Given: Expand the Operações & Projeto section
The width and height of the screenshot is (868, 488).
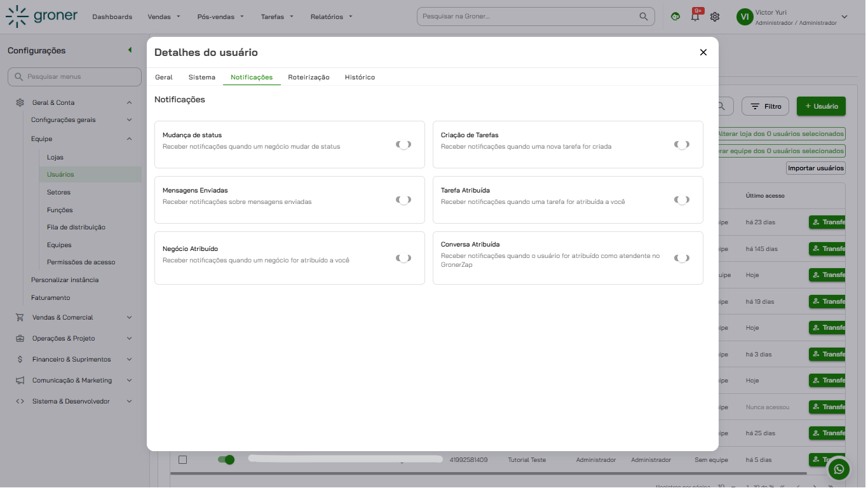Looking at the screenshot, I should [129, 338].
